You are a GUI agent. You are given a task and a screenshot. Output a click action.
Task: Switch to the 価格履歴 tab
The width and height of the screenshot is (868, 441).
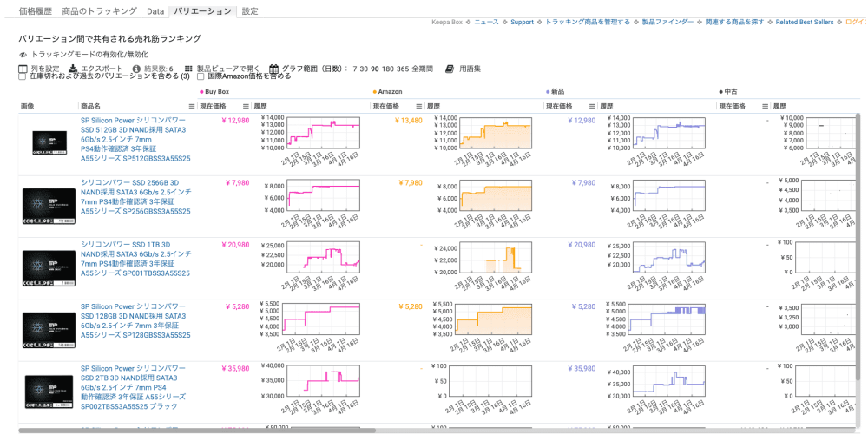click(x=37, y=11)
